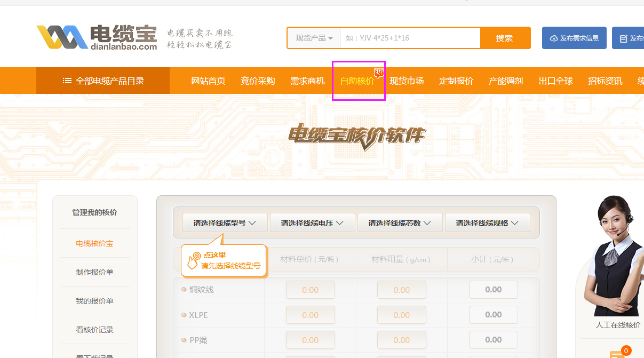Click the 材料用量 column header
This screenshot has height=358, width=644.
click(x=401, y=259)
